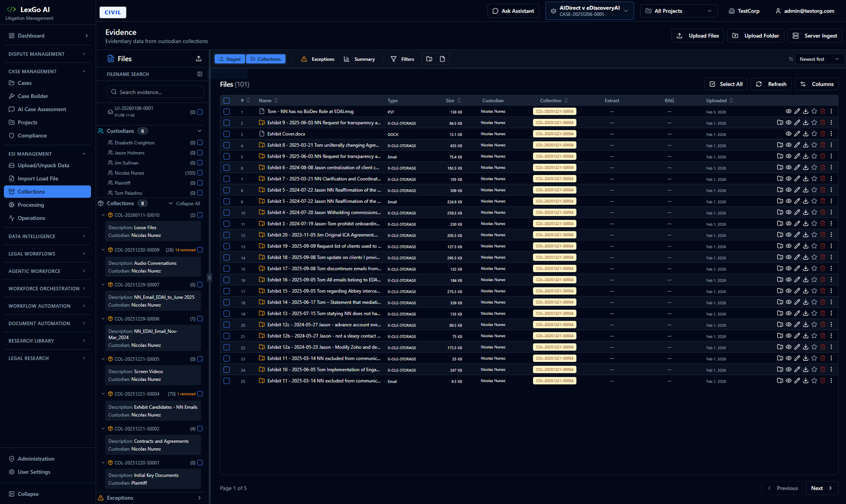The width and height of the screenshot is (846, 504).
Task: Click the single document view icon in toolbar
Action: pyautogui.click(x=443, y=59)
